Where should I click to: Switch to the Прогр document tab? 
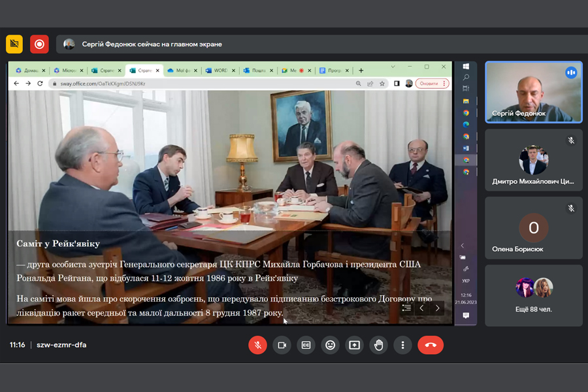pos(334,71)
